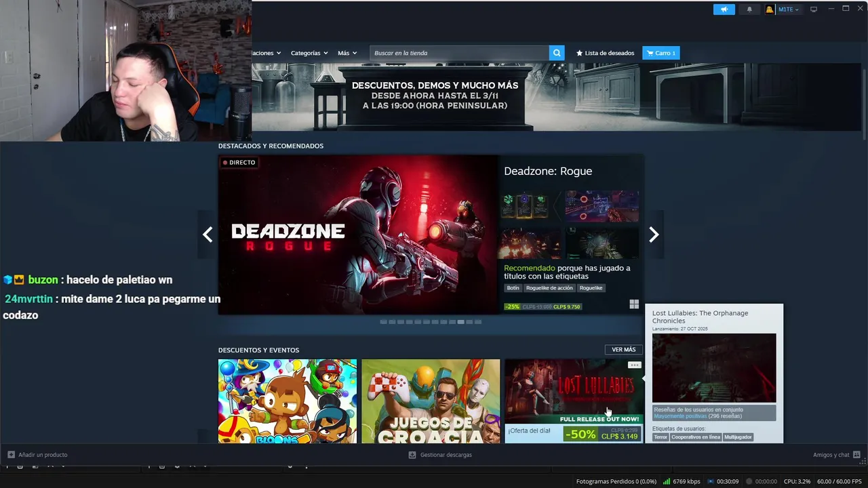Click the Windows platform icon on carousel
The image size is (868, 488).
tap(634, 304)
